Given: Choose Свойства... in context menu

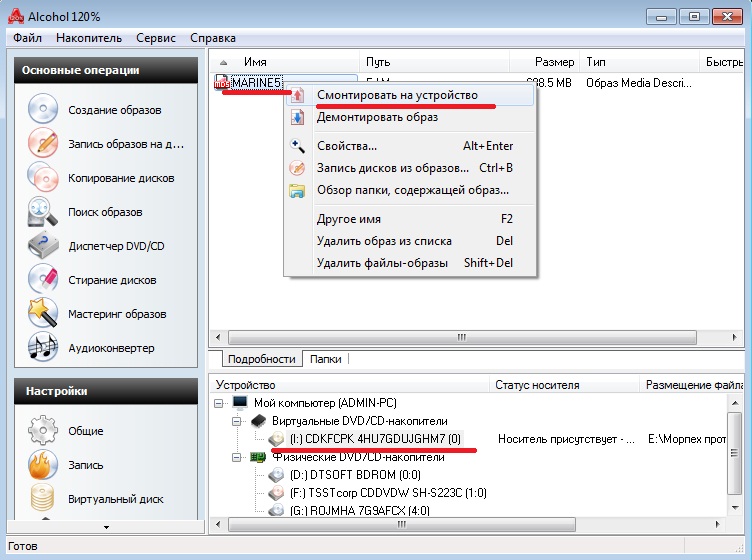Looking at the screenshot, I should 410,146.
